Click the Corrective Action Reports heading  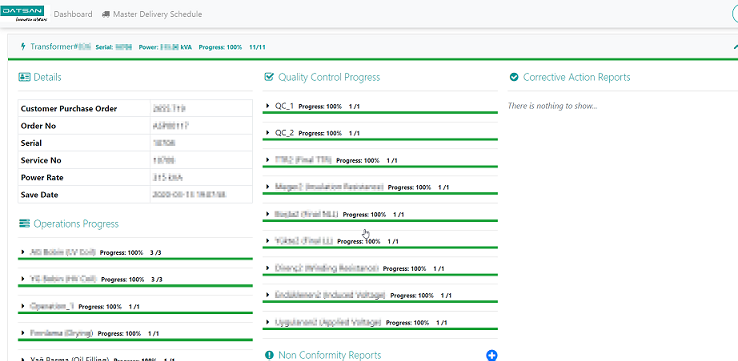[x=577, y=77]
